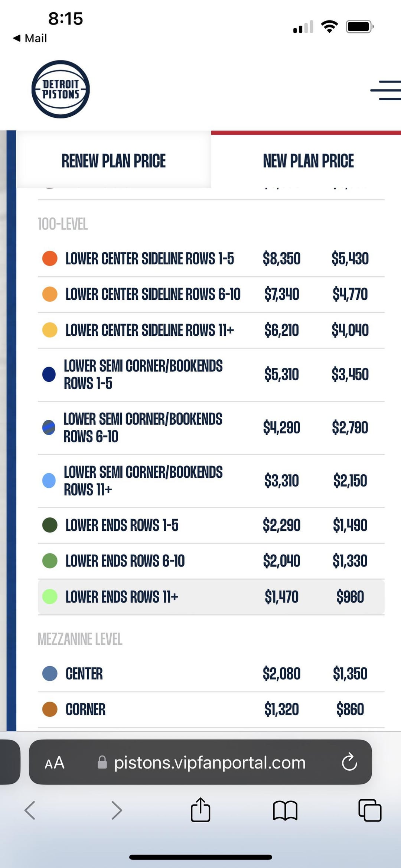Select the New Plan Price tab
401x868 pixels.
308,161
